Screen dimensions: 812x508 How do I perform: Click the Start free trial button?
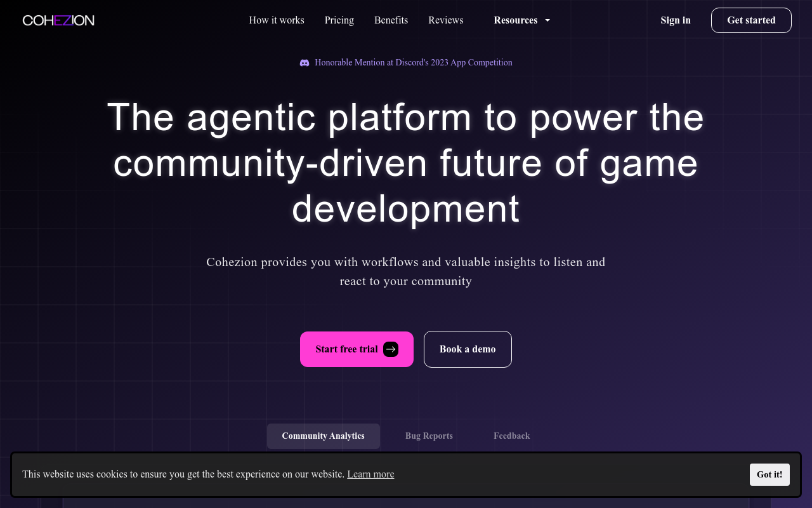click(357, 349)
